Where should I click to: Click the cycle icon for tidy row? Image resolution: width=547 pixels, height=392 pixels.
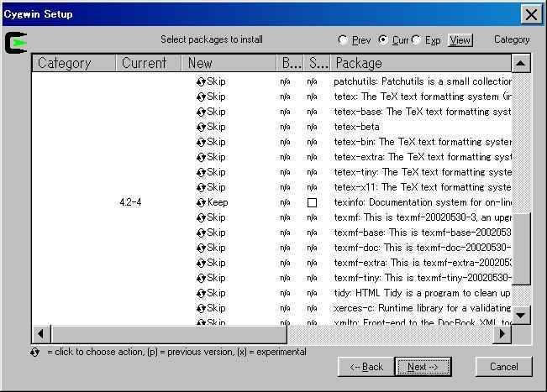click(201, 294)
